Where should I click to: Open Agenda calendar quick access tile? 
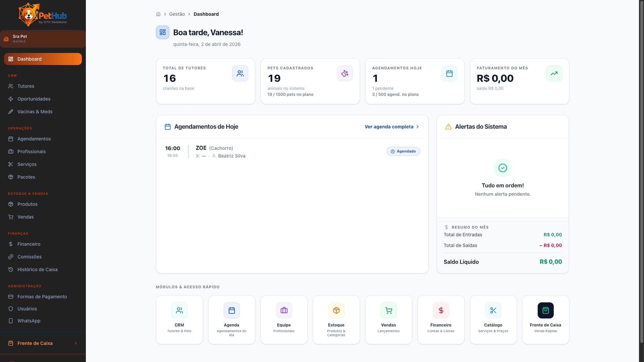click(x=231, y=319)
